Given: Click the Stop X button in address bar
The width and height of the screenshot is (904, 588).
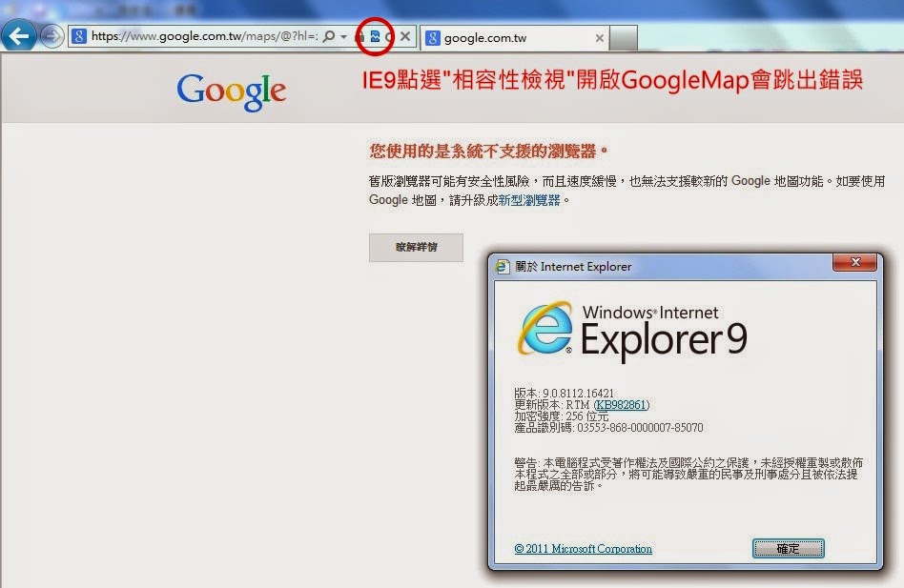Looking at the screenshot, I should [405, 36].
